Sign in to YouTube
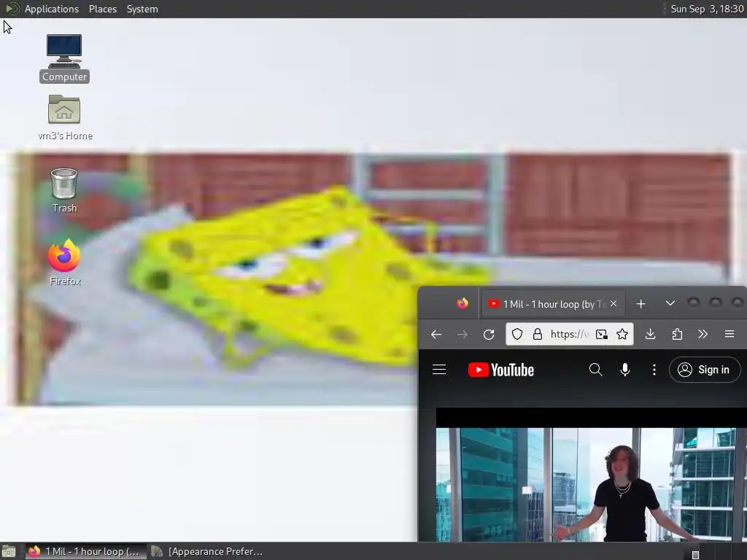The image size is (747, 560). pos(705,370)
